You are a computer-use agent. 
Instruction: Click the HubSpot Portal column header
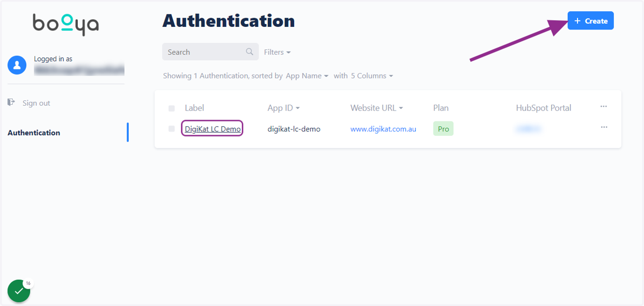click(544, 108)
